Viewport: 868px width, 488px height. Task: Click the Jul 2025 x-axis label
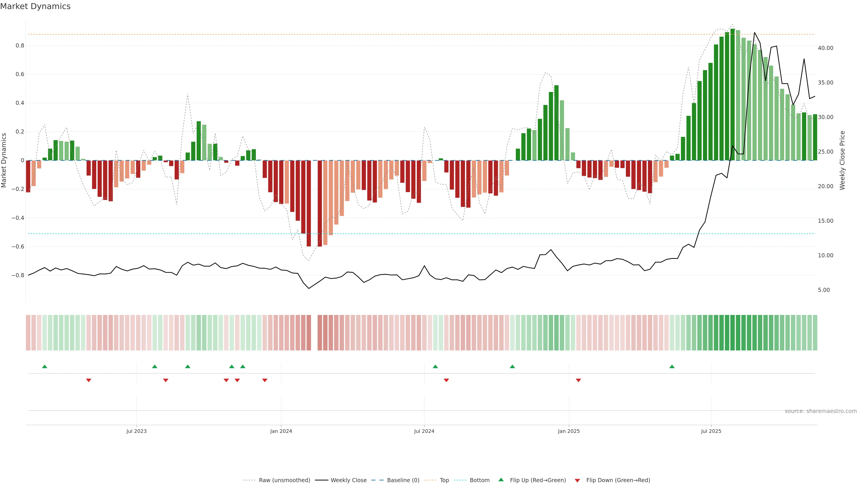pos(711,431)
